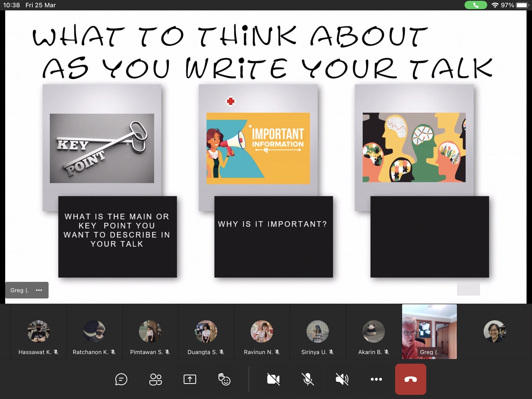Tap the muted mic icon beside Ratchanon K.
The height and width of the screenshot is (399, 532).
[113, 352]
